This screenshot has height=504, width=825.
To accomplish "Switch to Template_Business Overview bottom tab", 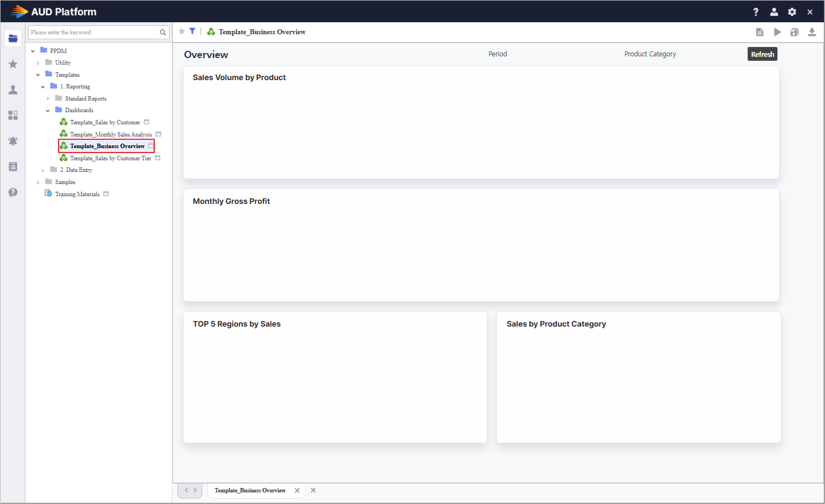I will pyautogui.click(x=250, y=490).
